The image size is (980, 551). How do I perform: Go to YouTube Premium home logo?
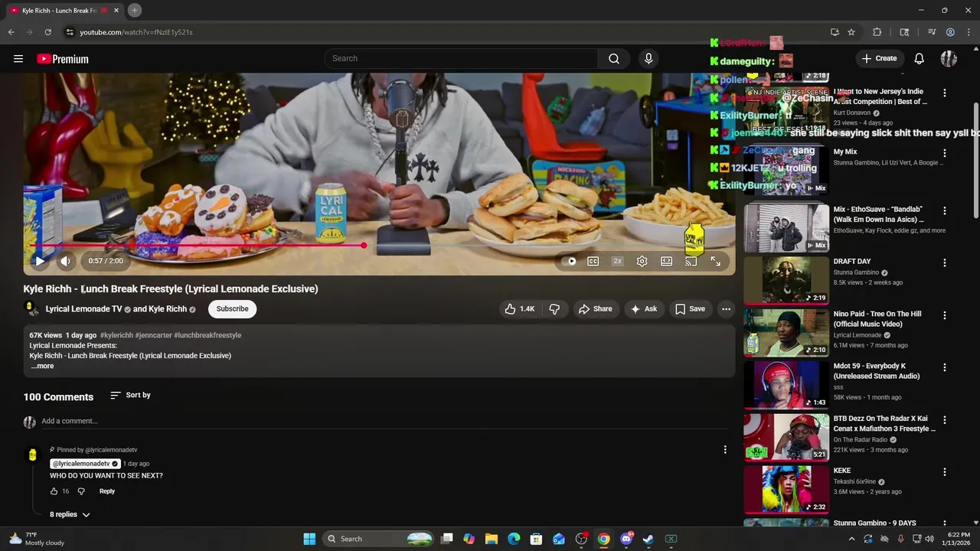[x=62, y=59]
